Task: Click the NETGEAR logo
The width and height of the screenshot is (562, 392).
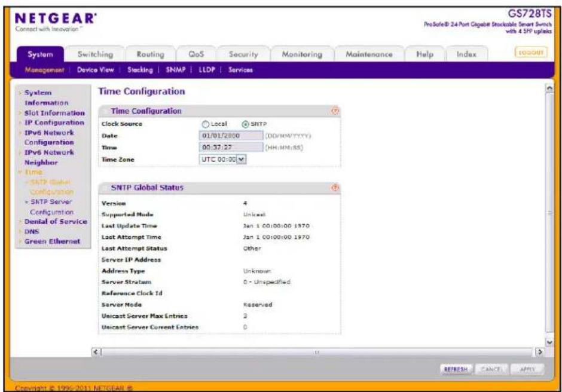Action: [56, 19]
